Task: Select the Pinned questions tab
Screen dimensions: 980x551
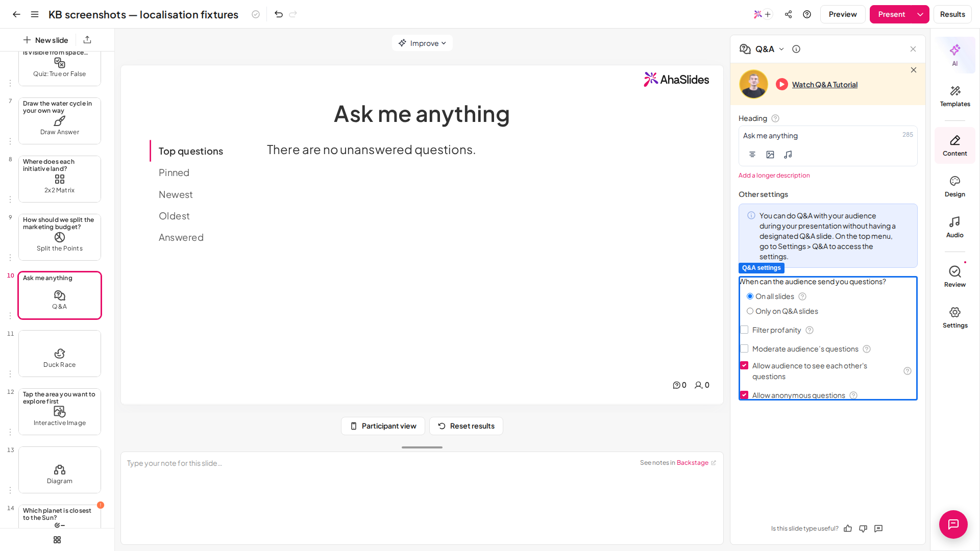Action: click(x=174, y=173)
